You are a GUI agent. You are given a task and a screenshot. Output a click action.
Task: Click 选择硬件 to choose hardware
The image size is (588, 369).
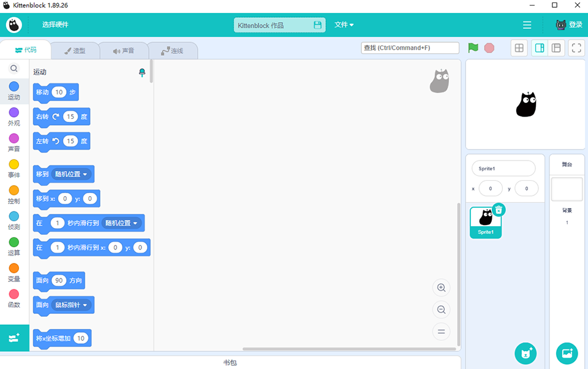55,25
